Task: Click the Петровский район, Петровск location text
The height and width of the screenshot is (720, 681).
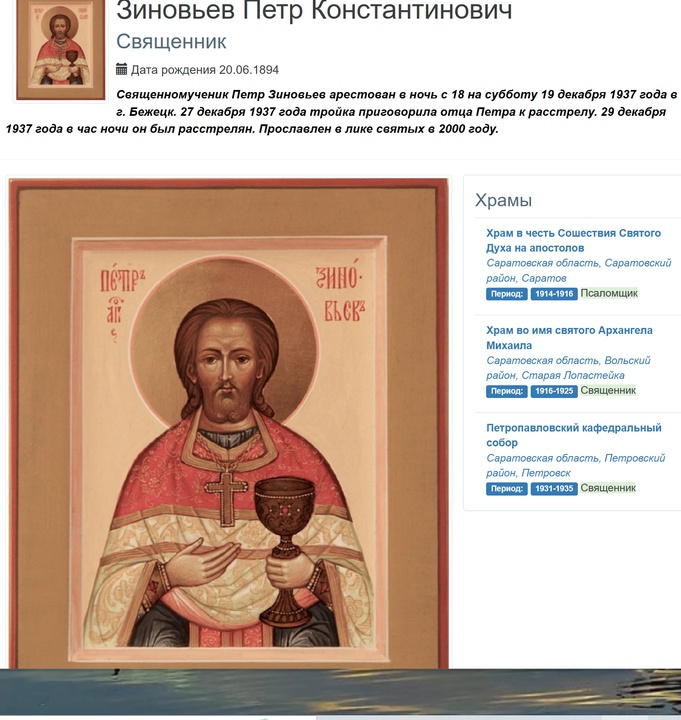Action: tap(575, 465)
